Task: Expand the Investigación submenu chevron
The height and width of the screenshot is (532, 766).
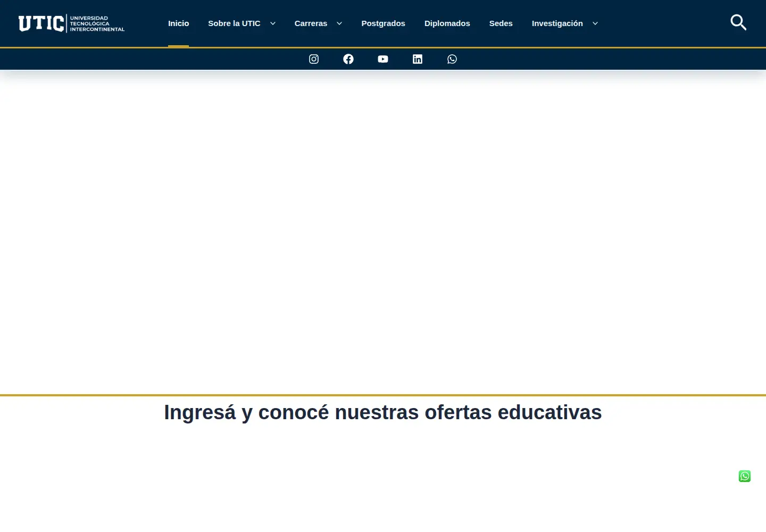Action: click(595, 23)
